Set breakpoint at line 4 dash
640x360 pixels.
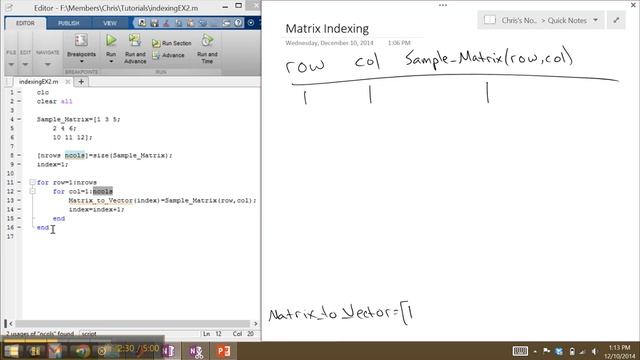19,120
